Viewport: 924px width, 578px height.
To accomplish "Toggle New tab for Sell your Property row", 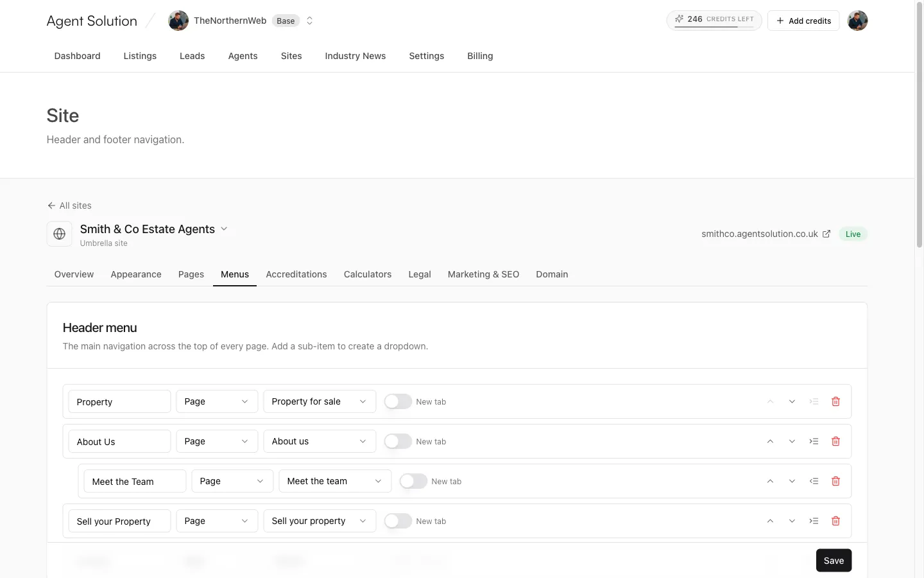I will pyautogui.click(x=398, y=521).
